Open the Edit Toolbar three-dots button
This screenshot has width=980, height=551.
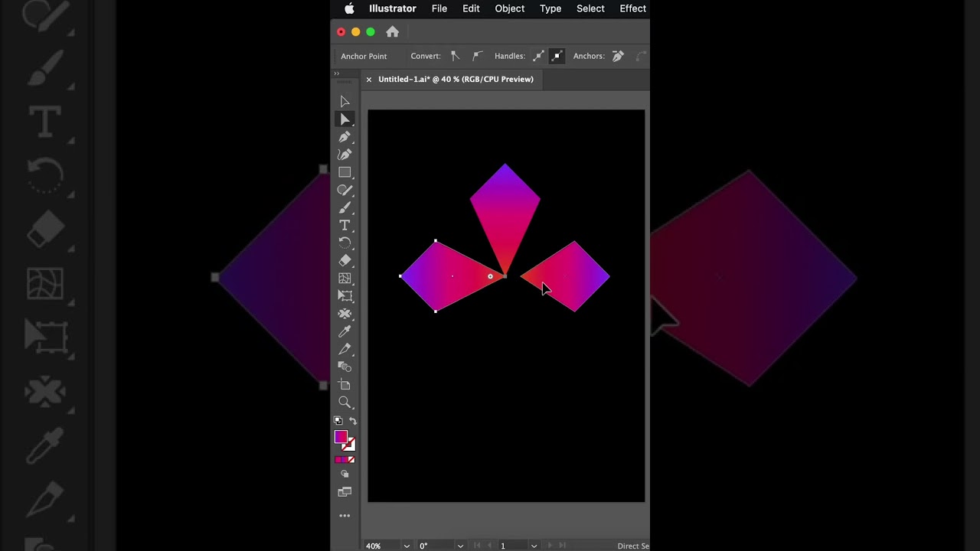click(345, 516)
